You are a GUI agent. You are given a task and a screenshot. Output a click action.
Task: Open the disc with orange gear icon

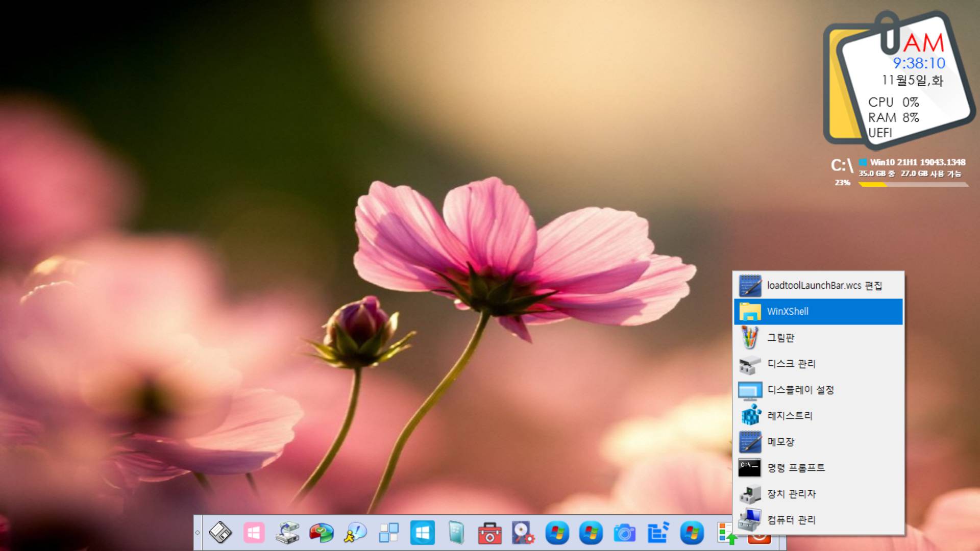tap(523, 533)
